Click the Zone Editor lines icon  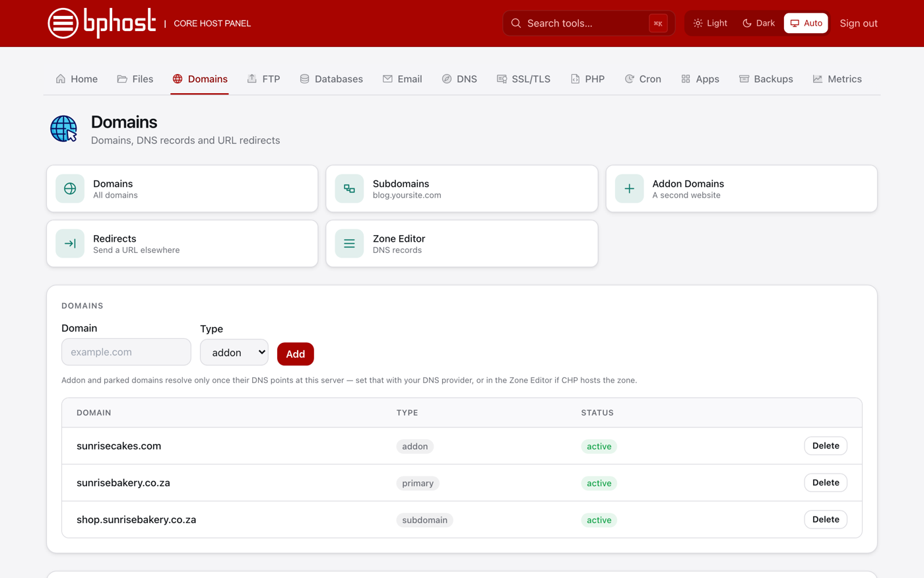(x=349, y=244)
